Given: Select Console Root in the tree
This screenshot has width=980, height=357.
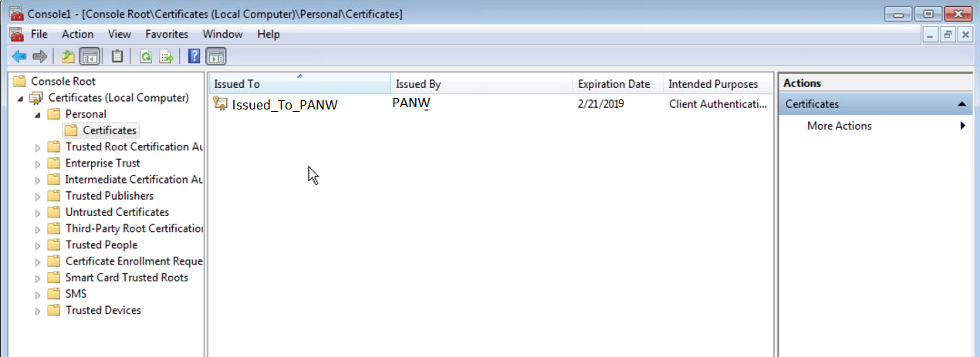Looking at the screenshot, I should 63,81.
